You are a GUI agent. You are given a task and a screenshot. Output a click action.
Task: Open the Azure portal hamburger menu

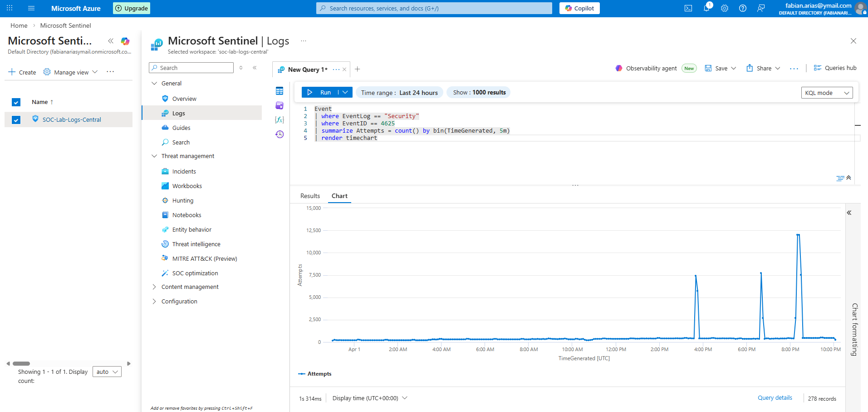(31, 8)
